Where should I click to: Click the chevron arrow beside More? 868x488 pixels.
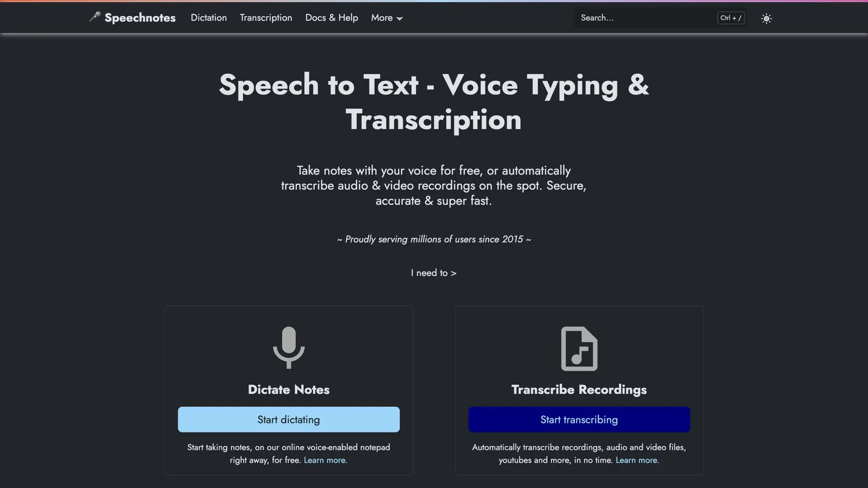pos(400,19)
